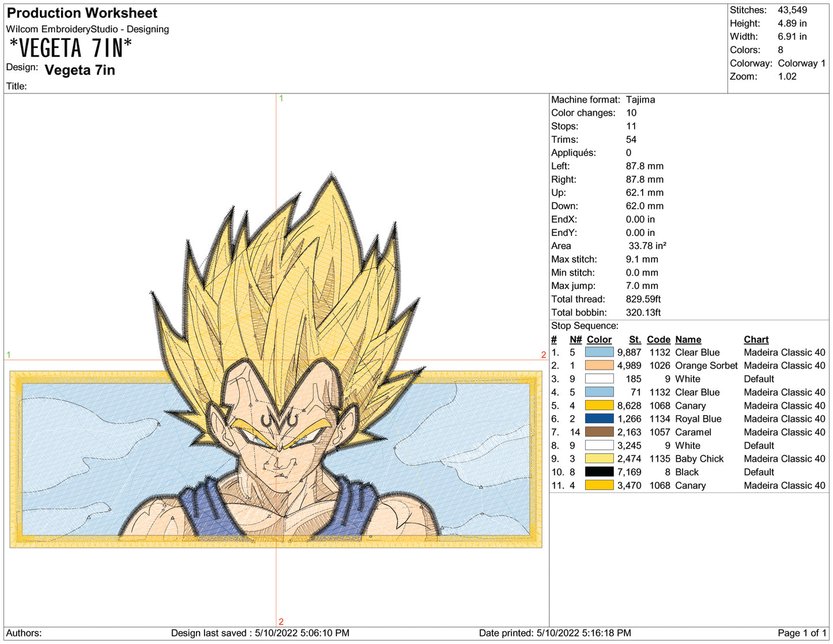Viewport: 833px width, 644px height.
Task: Click the design name 'Vegeta 7in'
Action: tap(80, 70)
